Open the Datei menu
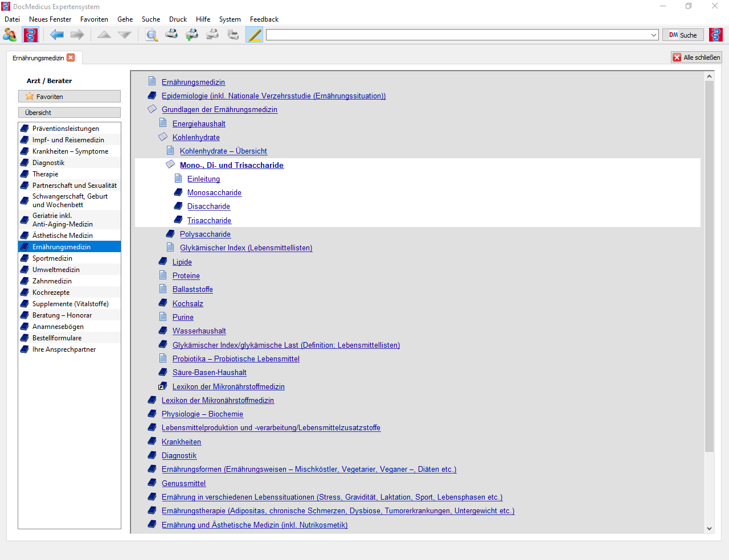The image size is (729, 560). click(12, 19)
